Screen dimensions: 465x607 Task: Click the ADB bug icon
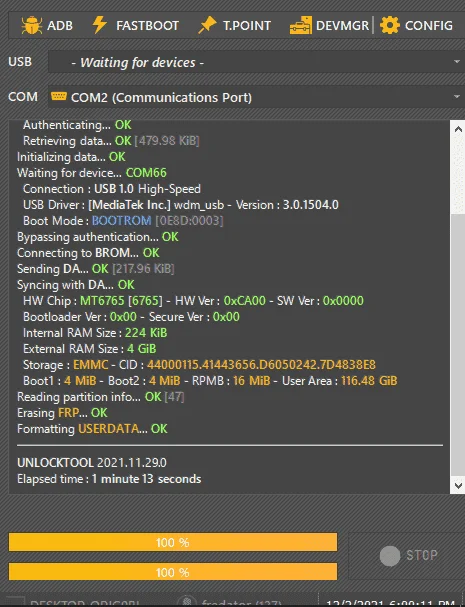point(32,25)
